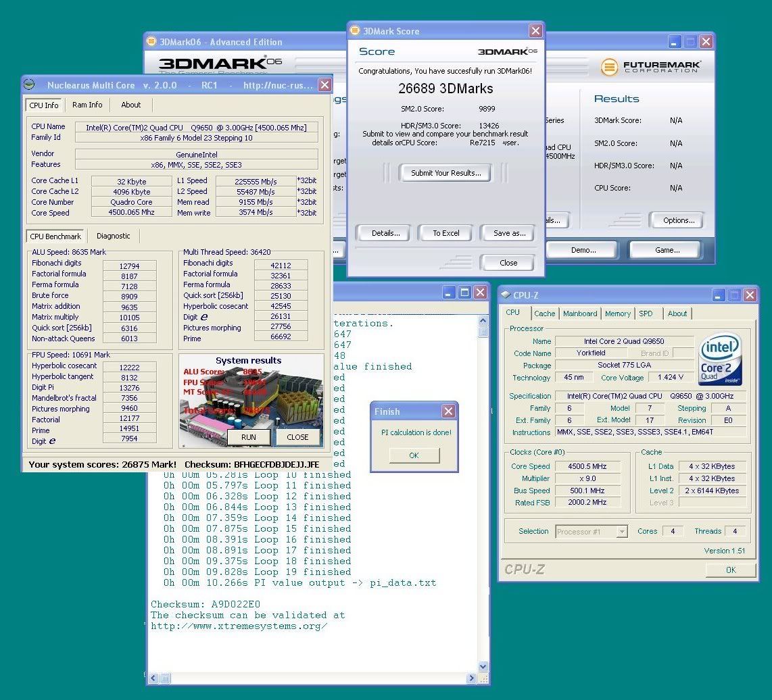Maximize the Super PI window
The image size is (772, 700).
coord(464,293)
